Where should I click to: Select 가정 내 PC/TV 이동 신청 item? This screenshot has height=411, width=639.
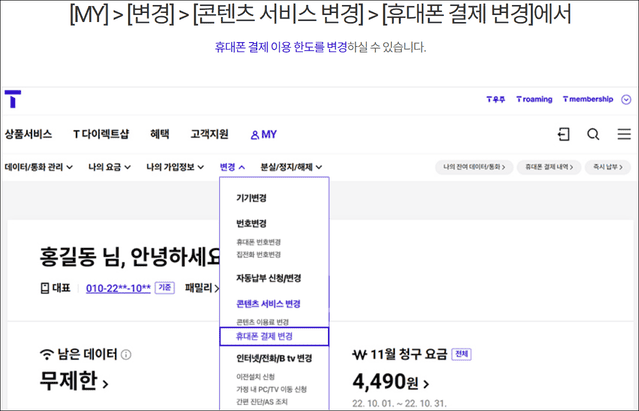click(271, 389)
